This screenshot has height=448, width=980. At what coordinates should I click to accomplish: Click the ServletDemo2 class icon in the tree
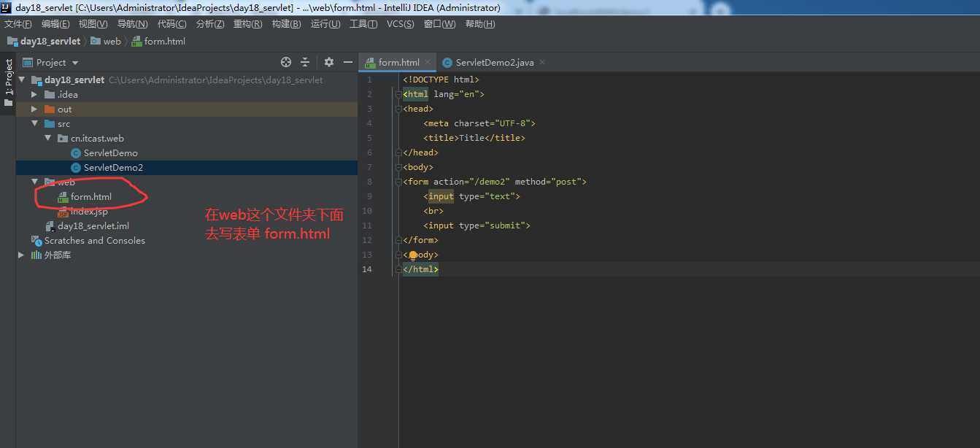(x=76, y=168)
